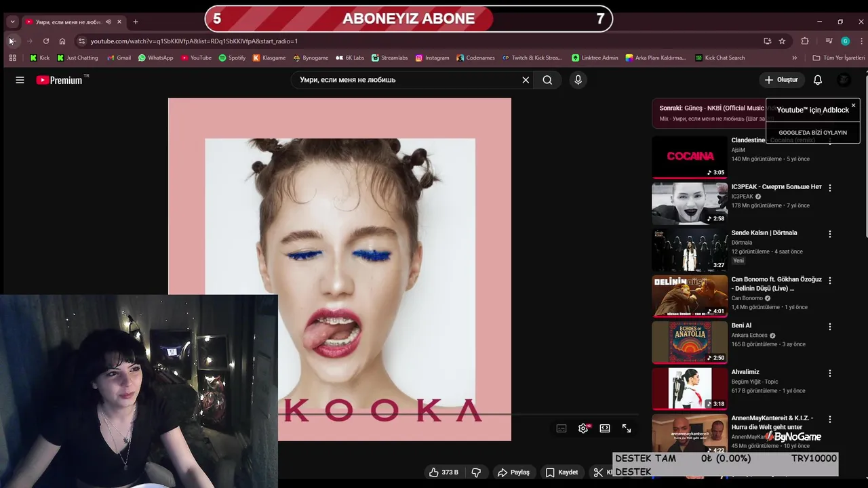Close the current YouTube browser tab
Image resolution: width=868 pixels, height=488 pixels.
tap(119, 22)
